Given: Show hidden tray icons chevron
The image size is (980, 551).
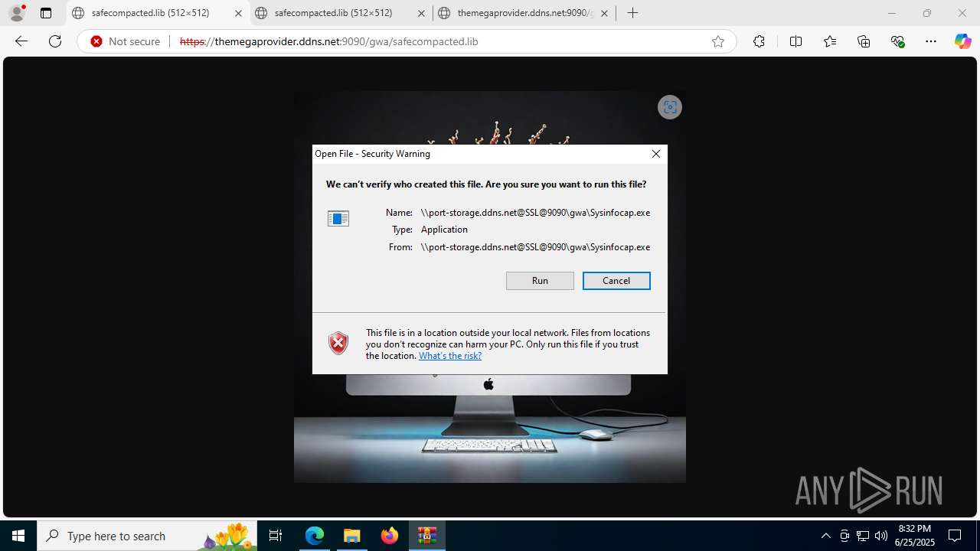Looking at the screenshot, I should click(825, 536).
